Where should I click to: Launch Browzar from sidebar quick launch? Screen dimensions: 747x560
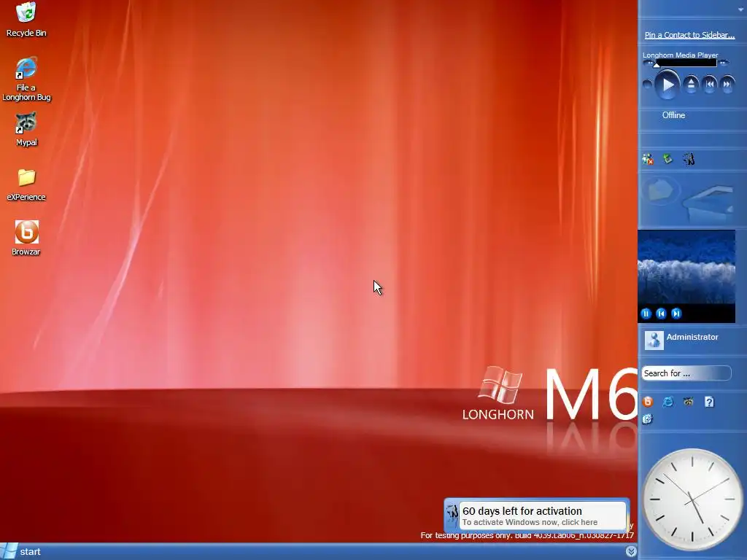648,402
